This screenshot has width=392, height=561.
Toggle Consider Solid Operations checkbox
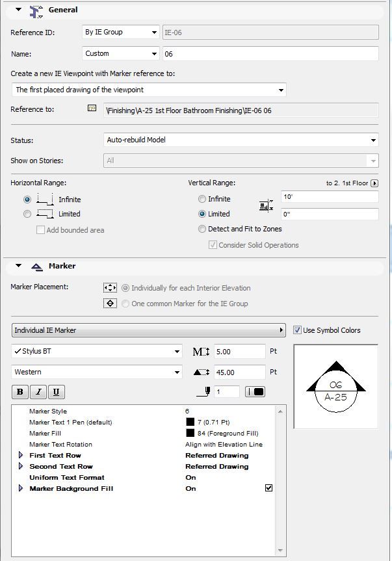tap(213, 244)
